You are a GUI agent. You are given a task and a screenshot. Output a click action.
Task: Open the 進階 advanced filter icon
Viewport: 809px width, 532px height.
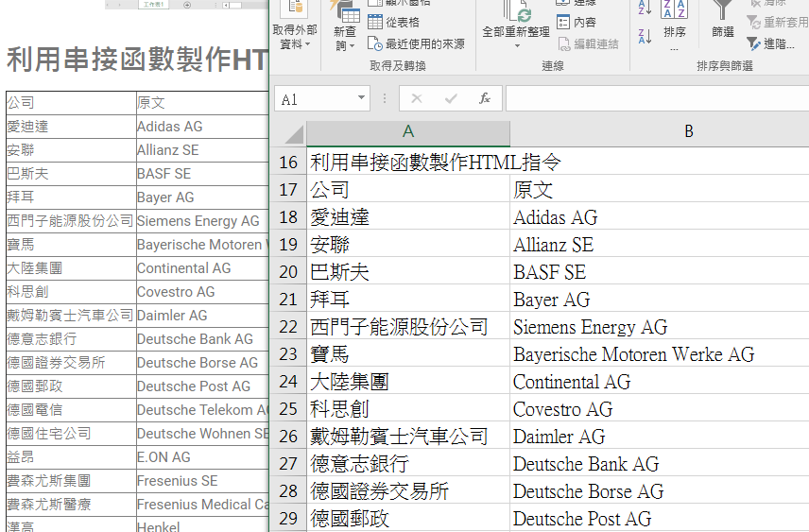coord(753,43)
